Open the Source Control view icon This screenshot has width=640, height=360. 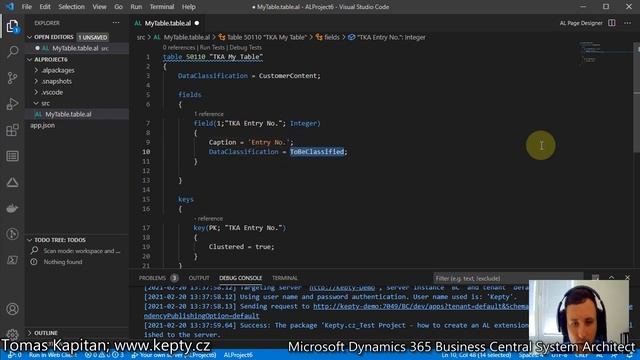[x=12, y=78]
